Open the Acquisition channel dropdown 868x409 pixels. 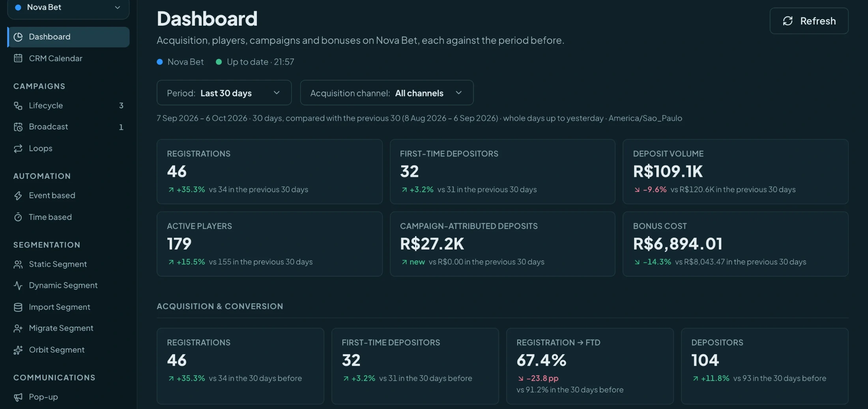(x=387, y=93)
